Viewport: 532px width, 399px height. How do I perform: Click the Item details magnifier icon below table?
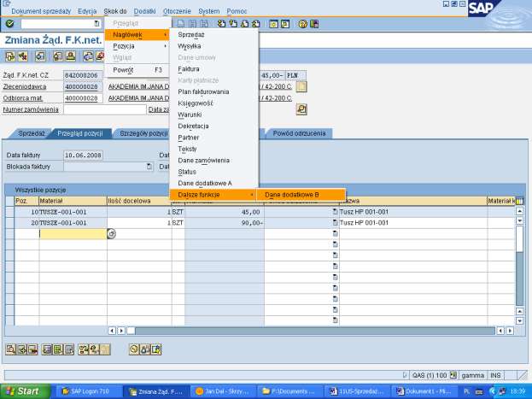[x=10, y=349]
